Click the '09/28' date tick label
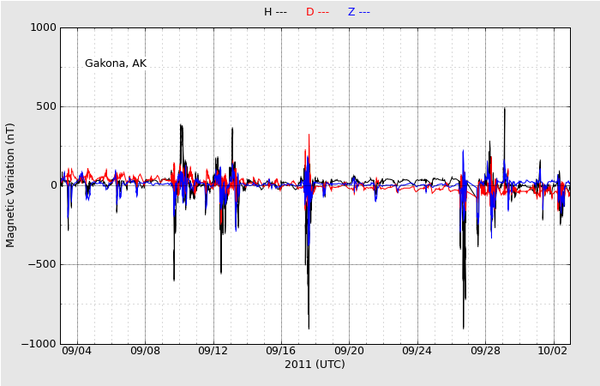Screen dimensions: 600x386 pos(485,350)
